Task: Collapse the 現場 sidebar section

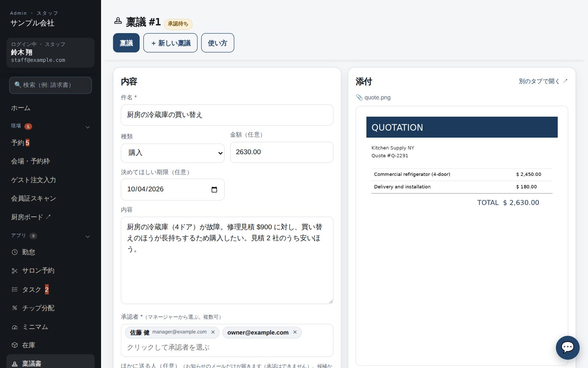Action: click(x=87, y=127)
